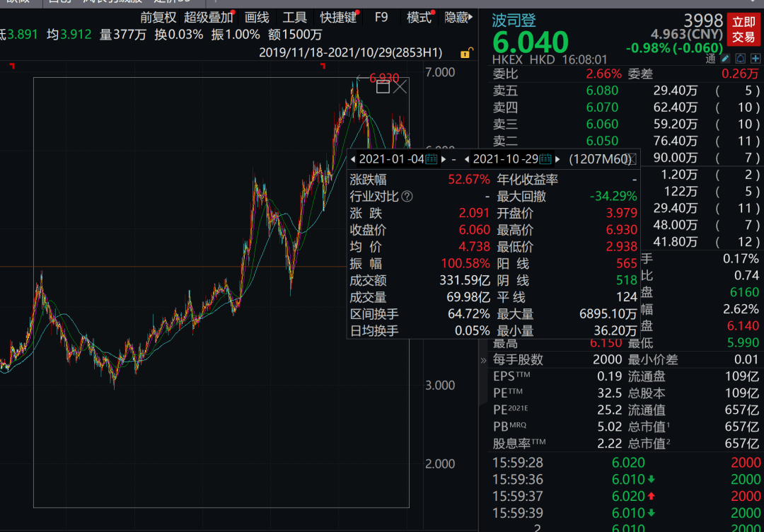Click the 振幅 value 100.58% in popup
The image size is (764, 532).
pos(465,264)
